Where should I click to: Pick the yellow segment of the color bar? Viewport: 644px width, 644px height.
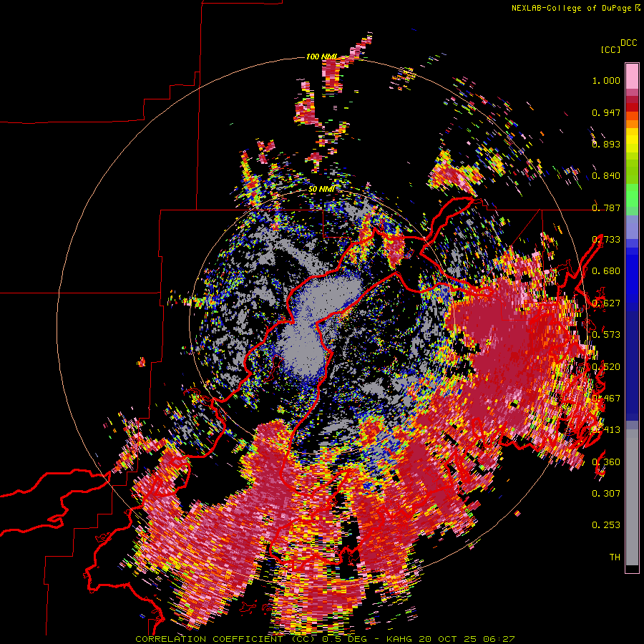[632, 141]
